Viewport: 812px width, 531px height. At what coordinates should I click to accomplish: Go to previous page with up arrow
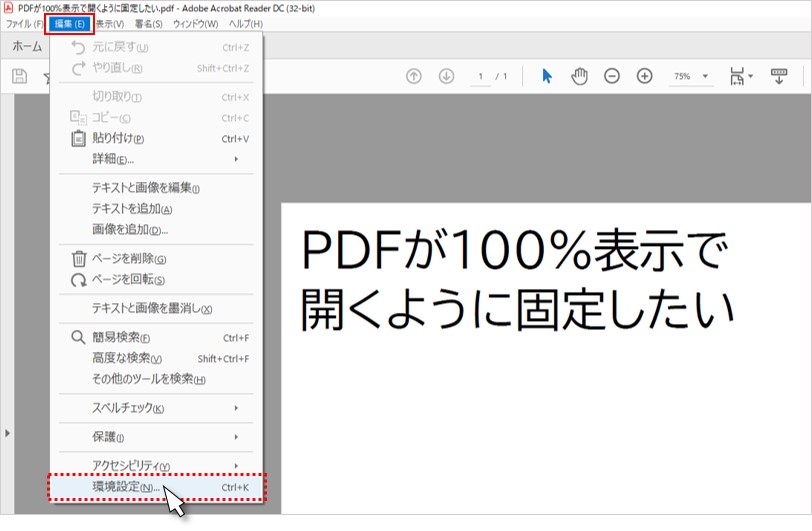tap(413, 76)
